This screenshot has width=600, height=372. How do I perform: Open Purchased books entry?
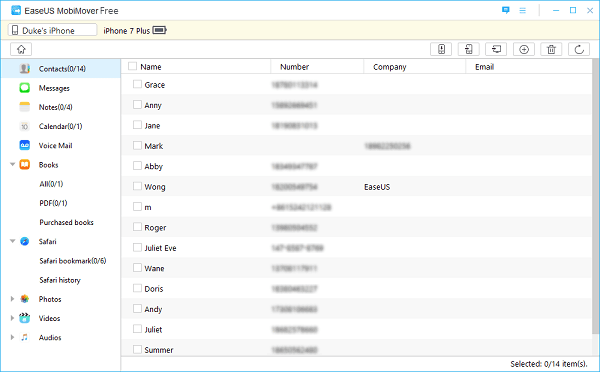(66, 222)
